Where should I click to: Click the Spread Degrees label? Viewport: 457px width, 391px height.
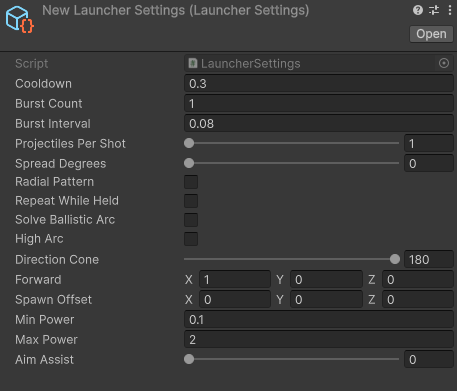tap(60, 163)
